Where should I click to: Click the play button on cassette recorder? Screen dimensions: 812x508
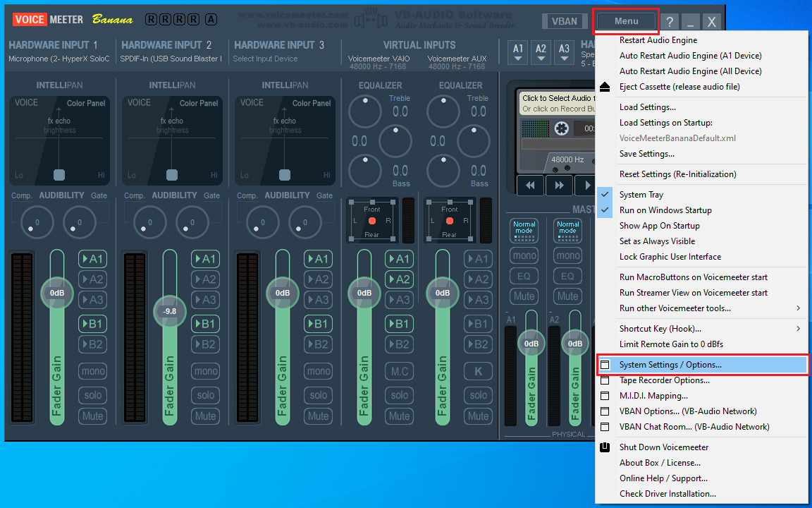pyautogui.click(x=586, y=185)
